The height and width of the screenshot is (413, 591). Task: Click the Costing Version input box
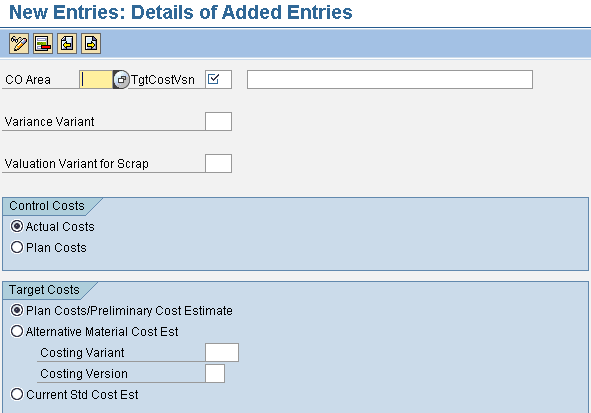click(215, 373)
